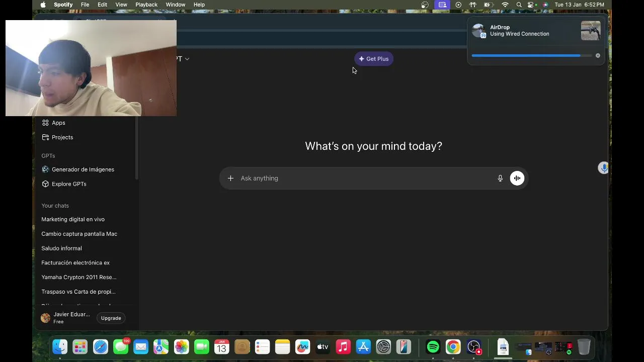Open Music app from the Dock

click(x=343, y=347)
